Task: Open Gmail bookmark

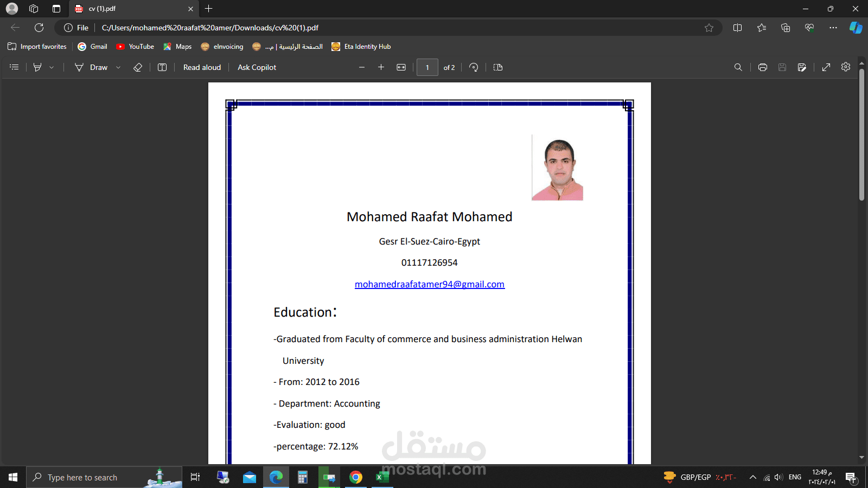Action: (x=93, y=47)
